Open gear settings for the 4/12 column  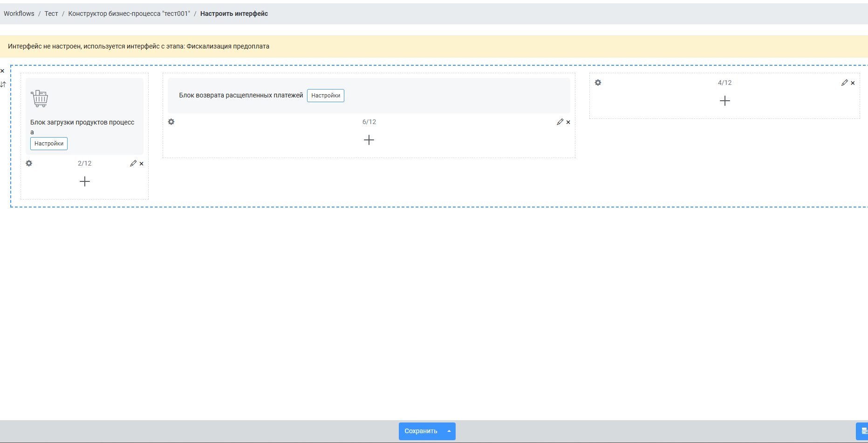(x=598, y=83)
